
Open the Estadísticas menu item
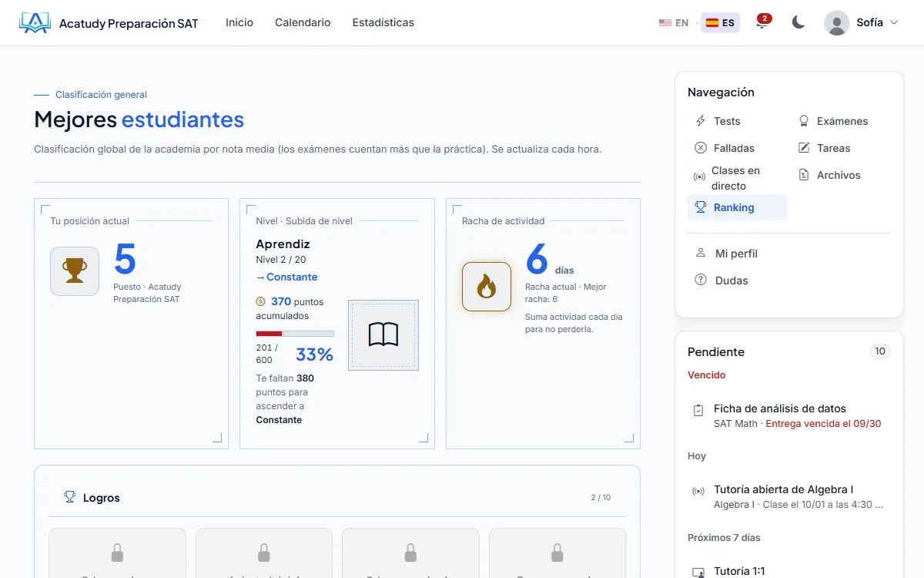coord(383,22)
